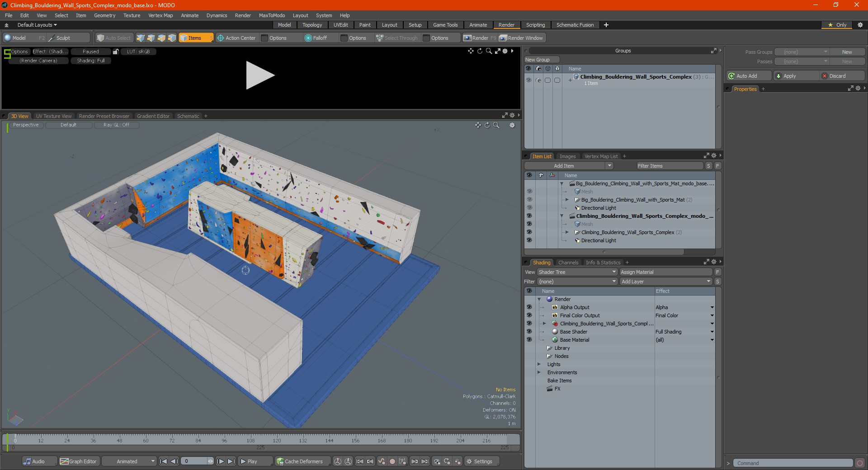This screenshot has height=470, width=868.
Task: Open the Vertex Map menu
Action: (160, 15)
